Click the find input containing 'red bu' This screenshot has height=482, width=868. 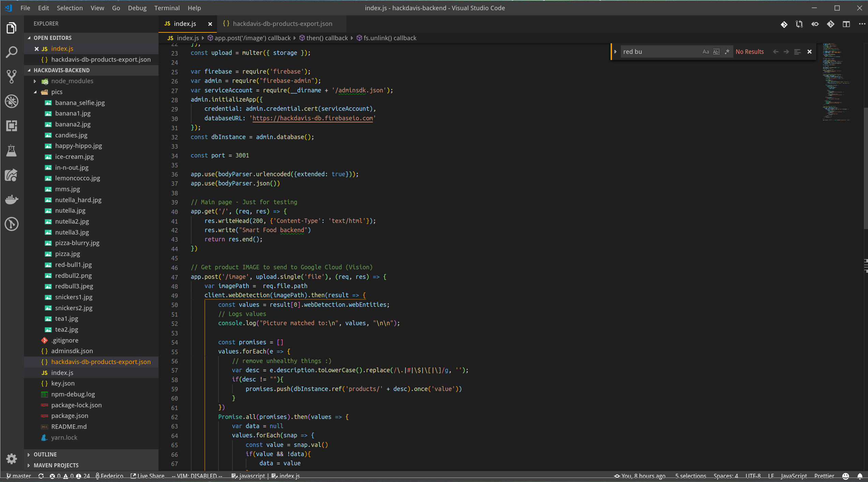[658, 52]
